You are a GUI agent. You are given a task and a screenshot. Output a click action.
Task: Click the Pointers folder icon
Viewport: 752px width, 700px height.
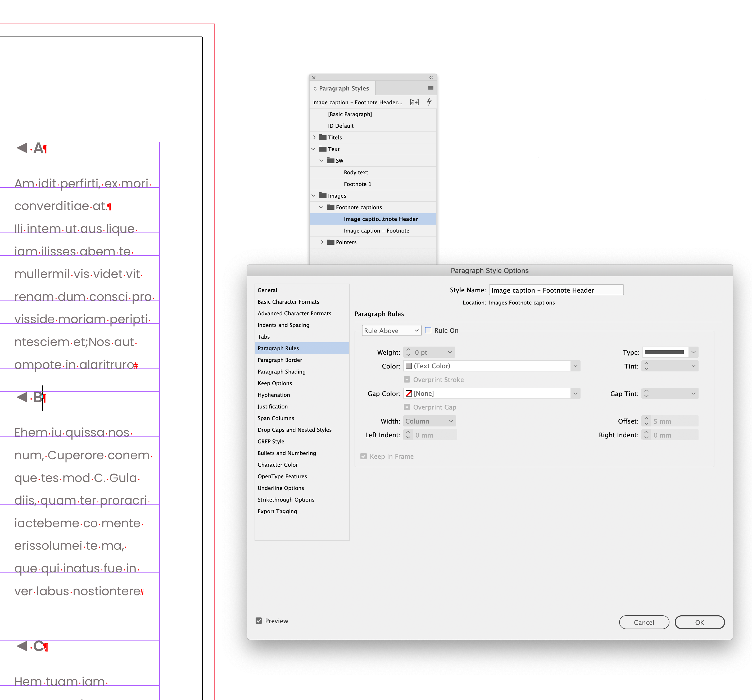point(330,242)
